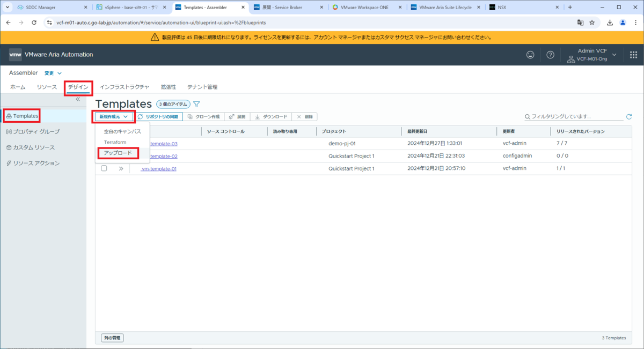644x349 pixels.
Task: Collapse the left sidebar with double chevron
Action: point(78,99)
